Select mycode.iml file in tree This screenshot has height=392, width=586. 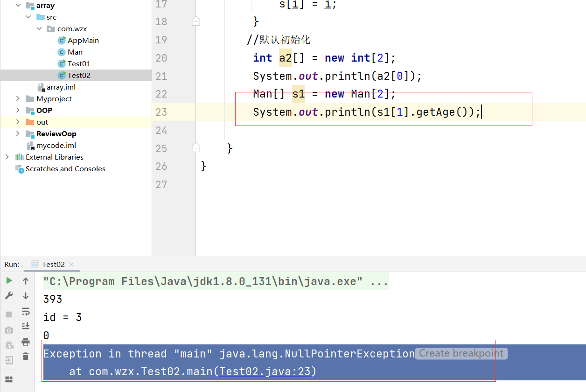pyautogui.click(x=56, y=145)
